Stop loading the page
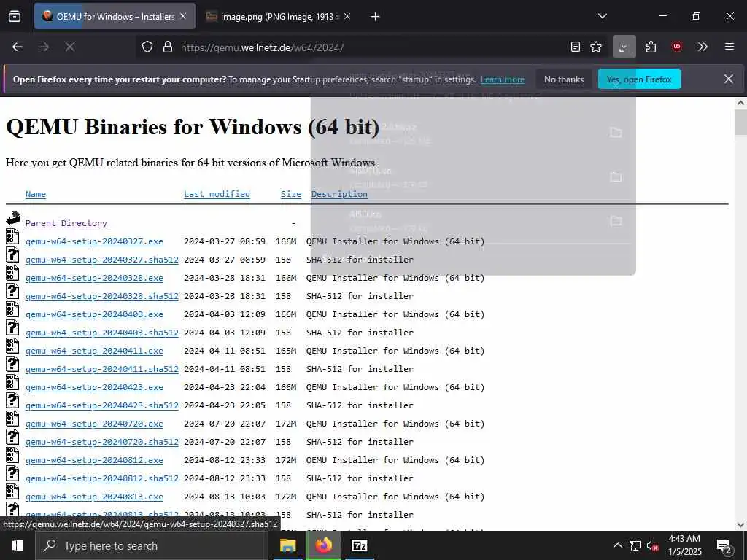Image resolution: width=747 pixels, height=560 pixels. click(x=70, y=47)
